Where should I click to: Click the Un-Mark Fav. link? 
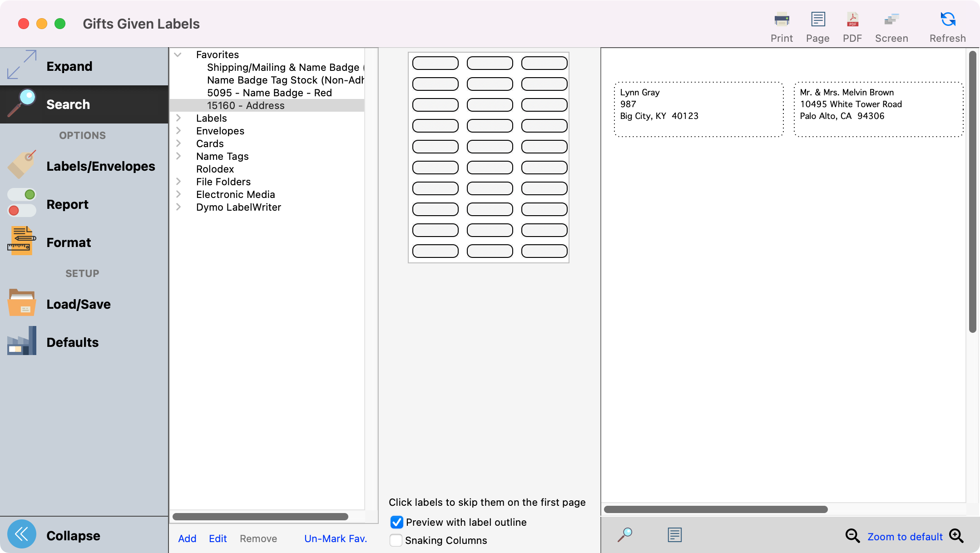coord(335,538)
